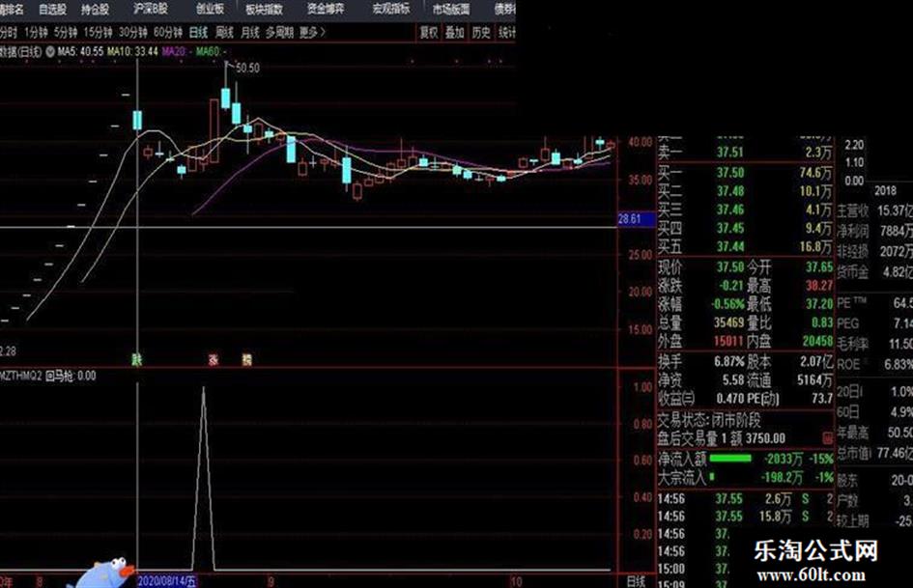Click the MA10: 33.44 indicator label
913x588 pixels.
(132, 52)
